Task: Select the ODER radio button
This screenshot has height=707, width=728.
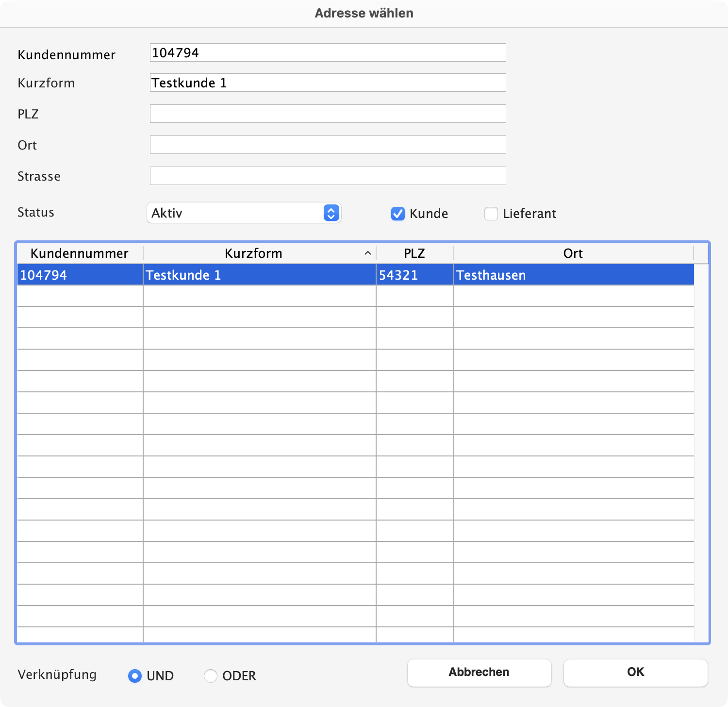Action: point(211,676)
